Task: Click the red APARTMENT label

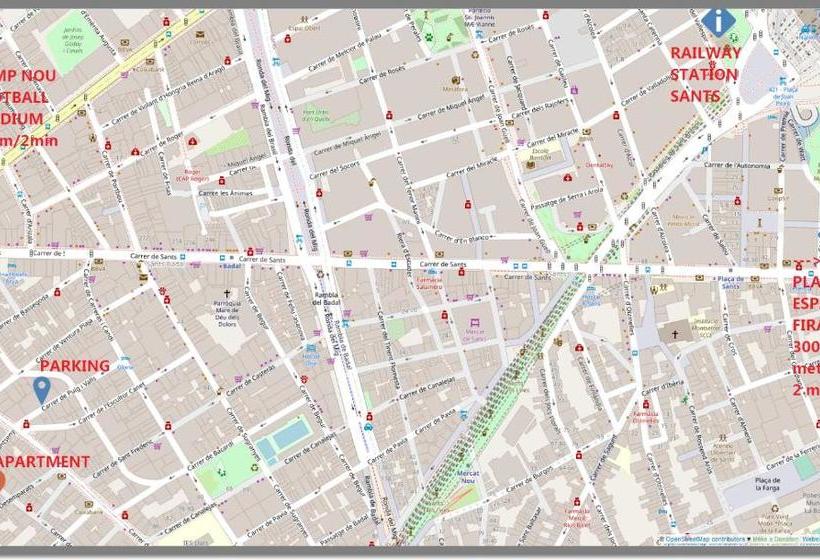Action: pos(45,461)
